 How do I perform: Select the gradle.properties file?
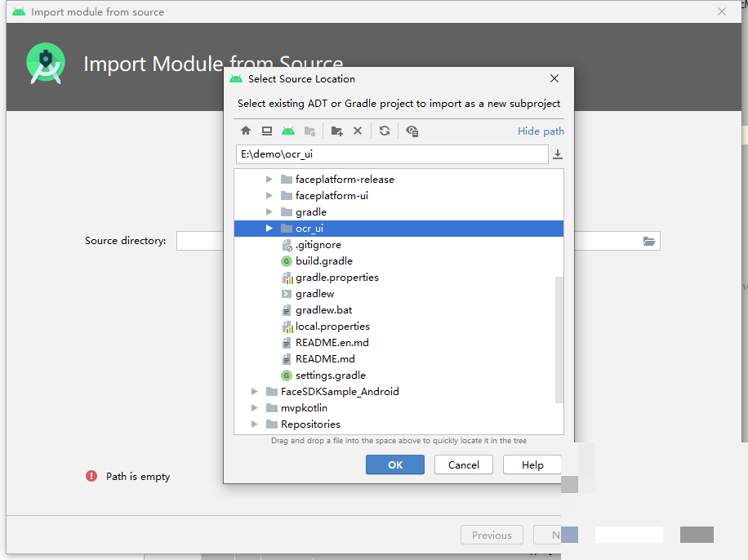398,277
